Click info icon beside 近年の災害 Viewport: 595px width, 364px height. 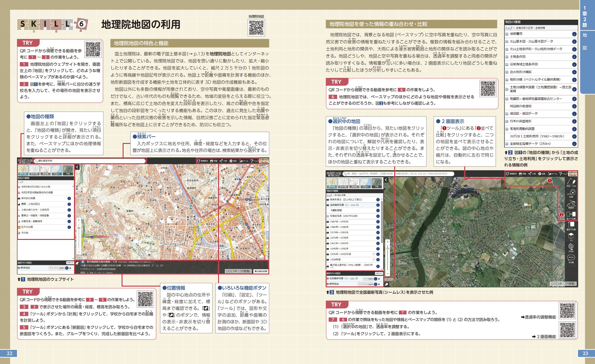pos(69,227)
